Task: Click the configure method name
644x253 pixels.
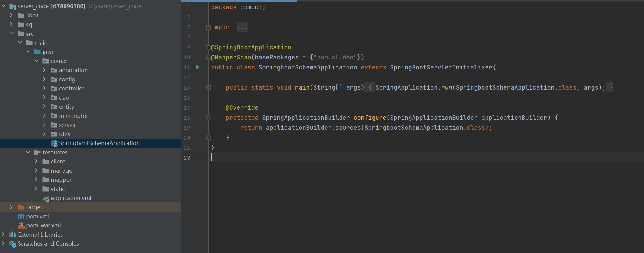Action: pyautogui.click(x=370, y=118)
